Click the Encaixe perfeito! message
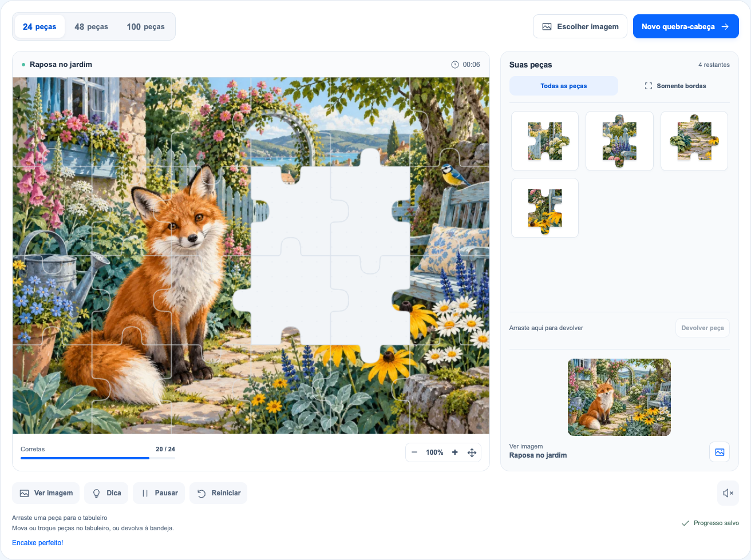751x560 pixels. coord(38,543)
